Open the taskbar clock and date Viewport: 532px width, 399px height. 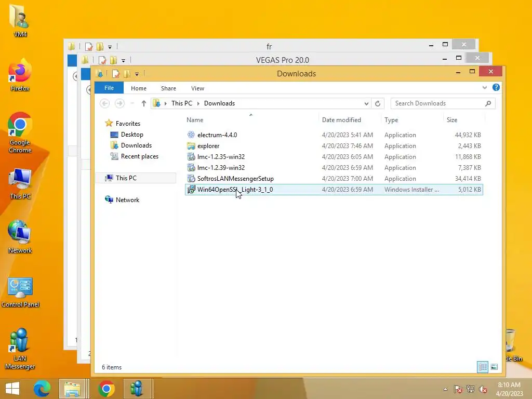click(509, 389)
